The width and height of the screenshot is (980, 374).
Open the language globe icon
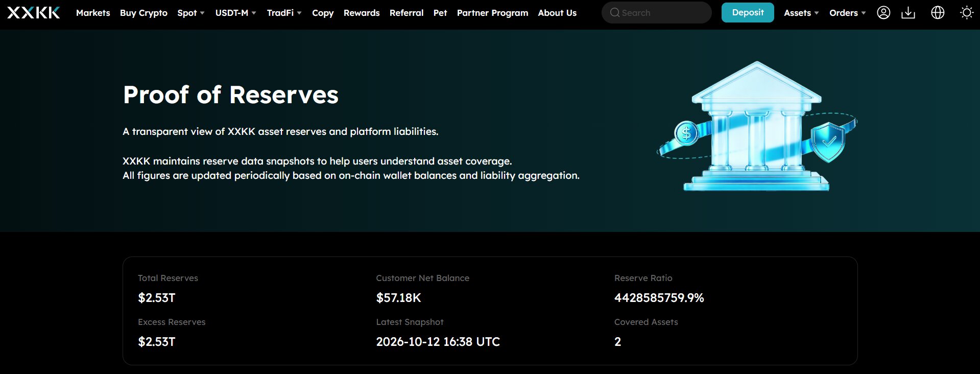938,13
